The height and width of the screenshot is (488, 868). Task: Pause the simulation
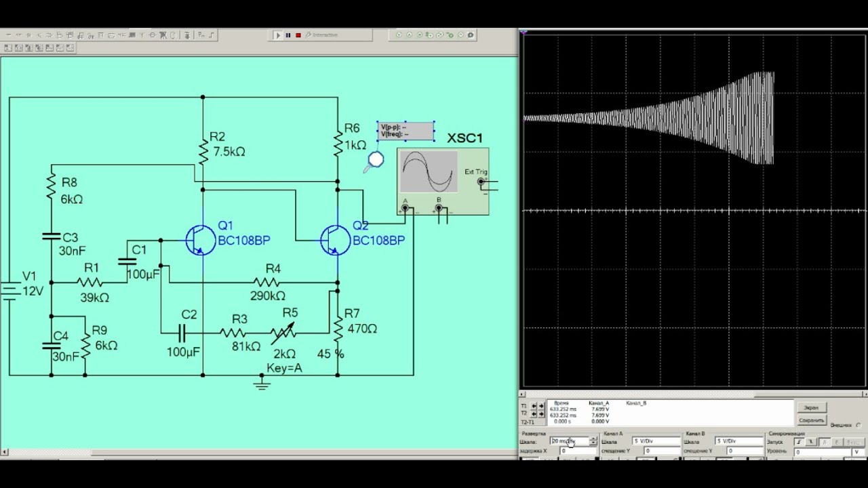pyautogui.click(x=288, y=35)
